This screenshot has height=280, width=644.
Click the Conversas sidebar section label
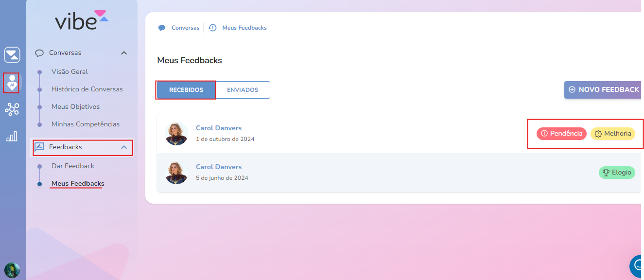[65, 52]
